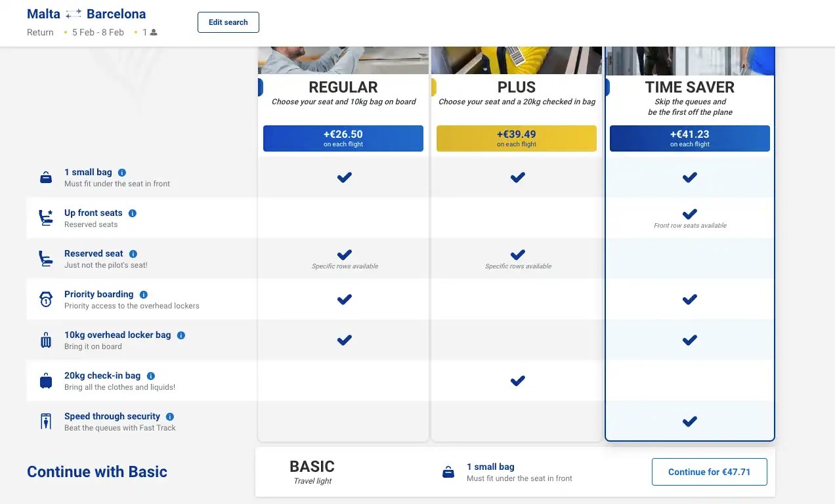Select the PLUS fare heading
835x504 pixels.
(x=517, y=87)
